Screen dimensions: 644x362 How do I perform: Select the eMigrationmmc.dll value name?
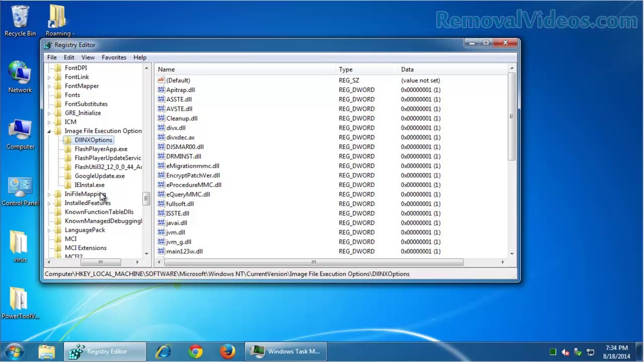[193, 166]
